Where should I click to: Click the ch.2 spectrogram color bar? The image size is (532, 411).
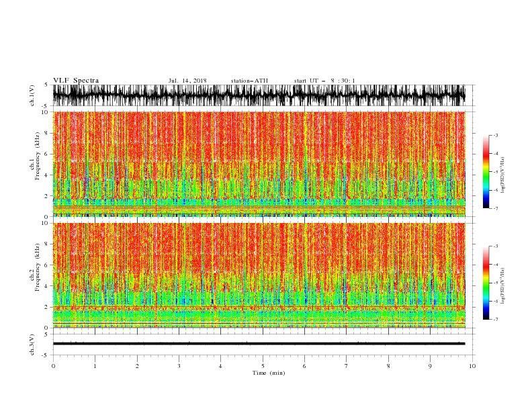[x=486, y=283]
